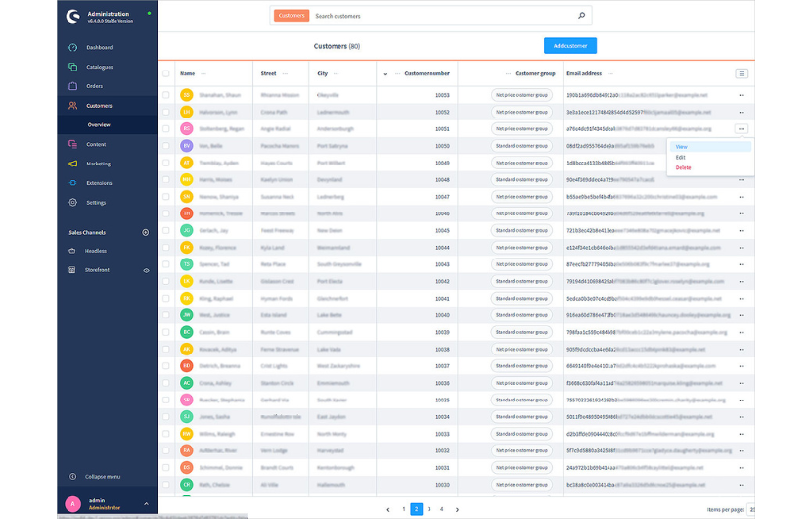
Task: Select the checkbox for Shanahan, Shaun
Action: pyautogui.click(x=166, y=96)
